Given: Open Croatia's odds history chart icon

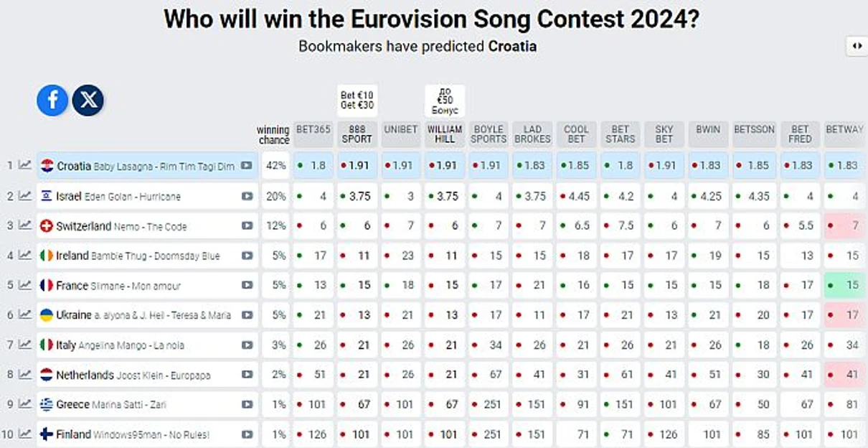Looking at the screenshot, I should click(25, 165).
